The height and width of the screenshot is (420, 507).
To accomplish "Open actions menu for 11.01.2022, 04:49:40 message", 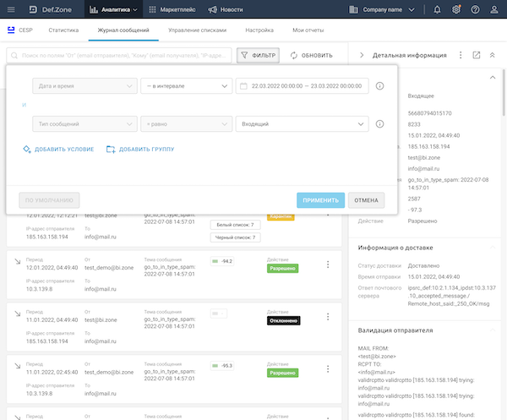I will 328,317.
